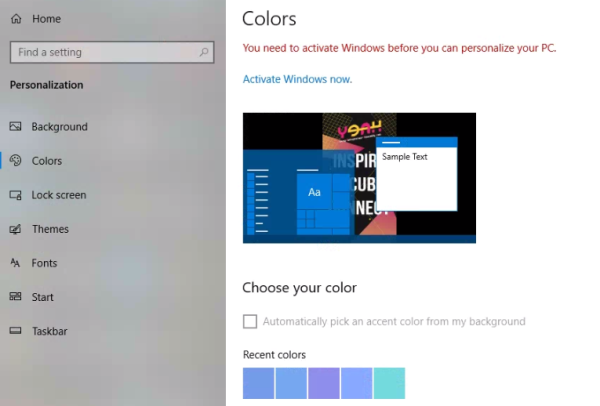Click the Sample Text preview window
This screenshot has height=406, width=600.
click(x=417, y=174)
